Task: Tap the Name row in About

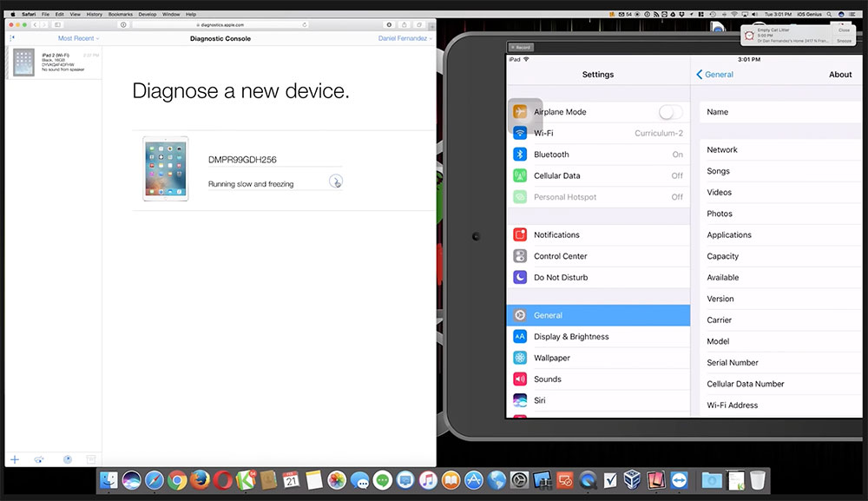Action: 781,112
